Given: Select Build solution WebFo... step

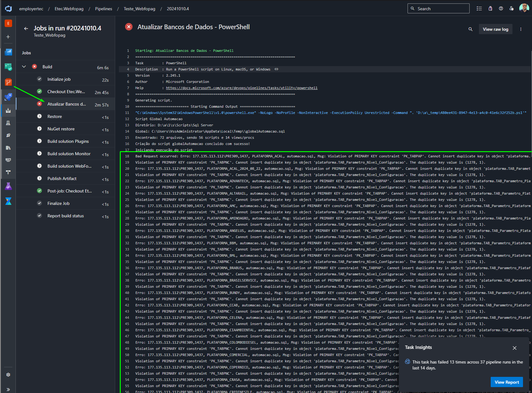Looking at the screenshot, I should 65,166.
